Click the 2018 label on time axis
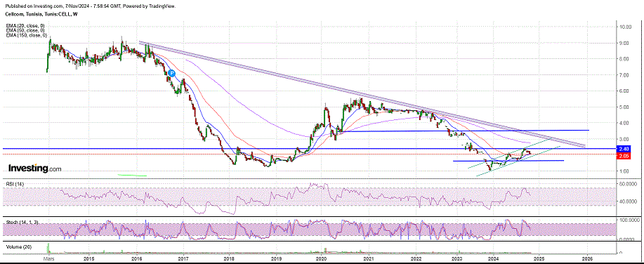This screenshot has width=644, height=264. (229, 258)
